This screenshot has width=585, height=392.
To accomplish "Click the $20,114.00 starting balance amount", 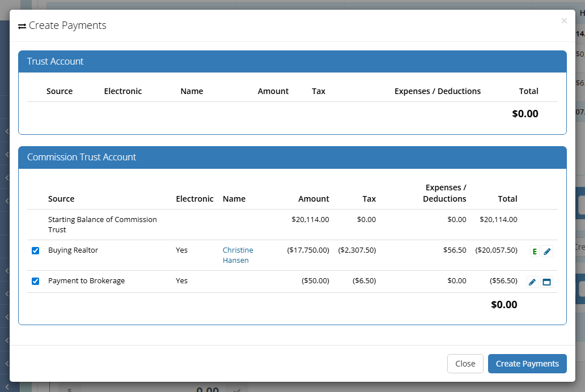I will pyautogui.click(x=311, y=220).
